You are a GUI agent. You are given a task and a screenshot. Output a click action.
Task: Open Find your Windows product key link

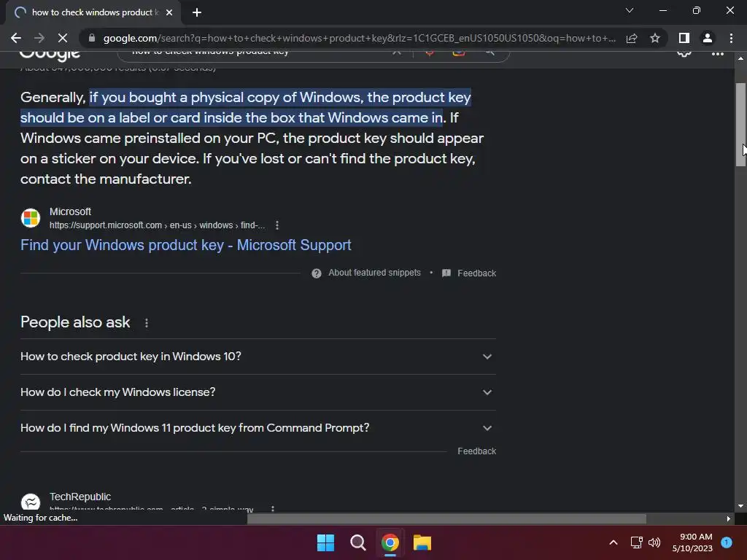(x=186, y=245)
